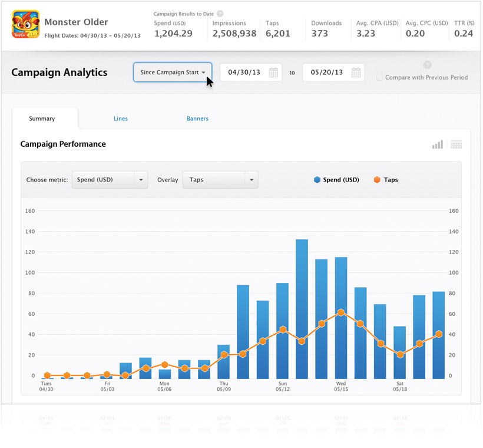Switch to the Banners tab

point(197,118)
